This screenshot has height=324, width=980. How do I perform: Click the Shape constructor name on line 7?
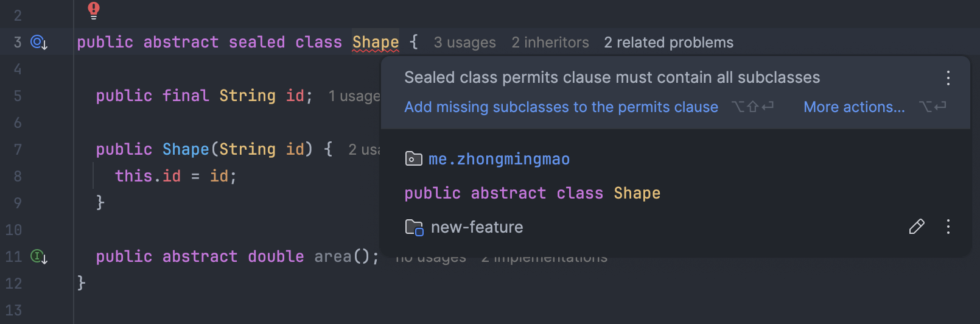185,149
